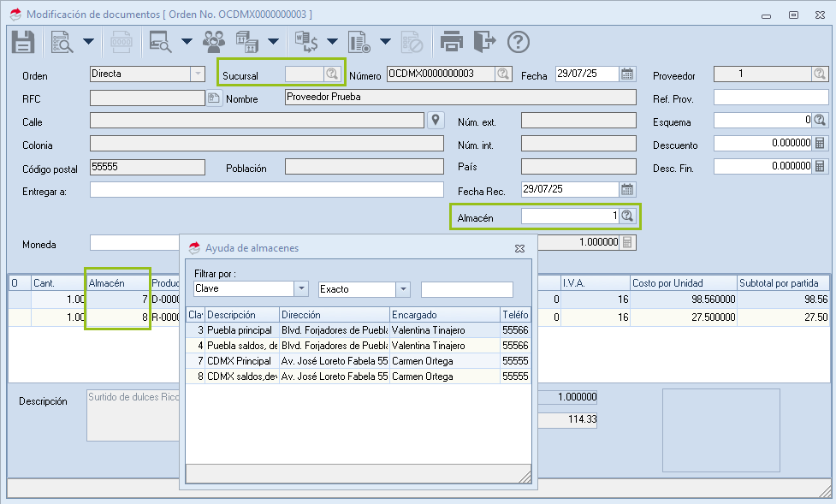The height and width of the screenshot is (504, 836).
Task: Click the Print icon in toolbar
Action: (452, 41)
